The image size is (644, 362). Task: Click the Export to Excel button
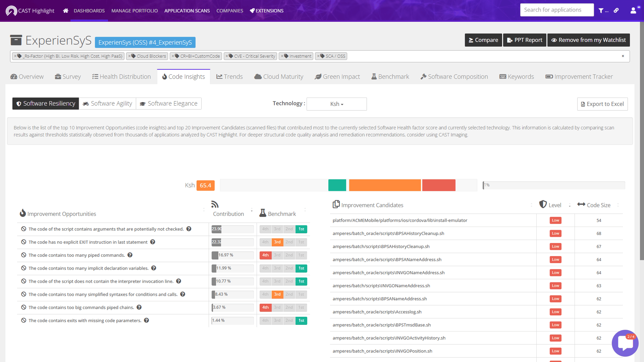pyautogui.click(x=602, y=104)
